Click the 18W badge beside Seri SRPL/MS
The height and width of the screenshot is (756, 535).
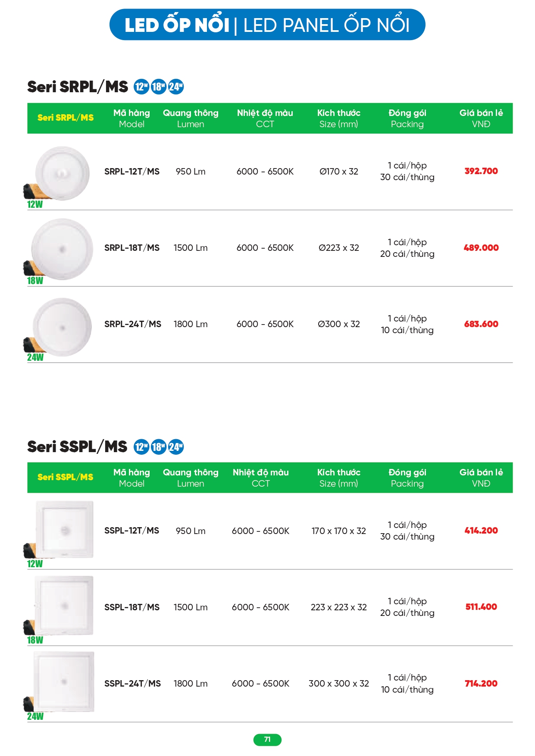click(x=159, y=87)
